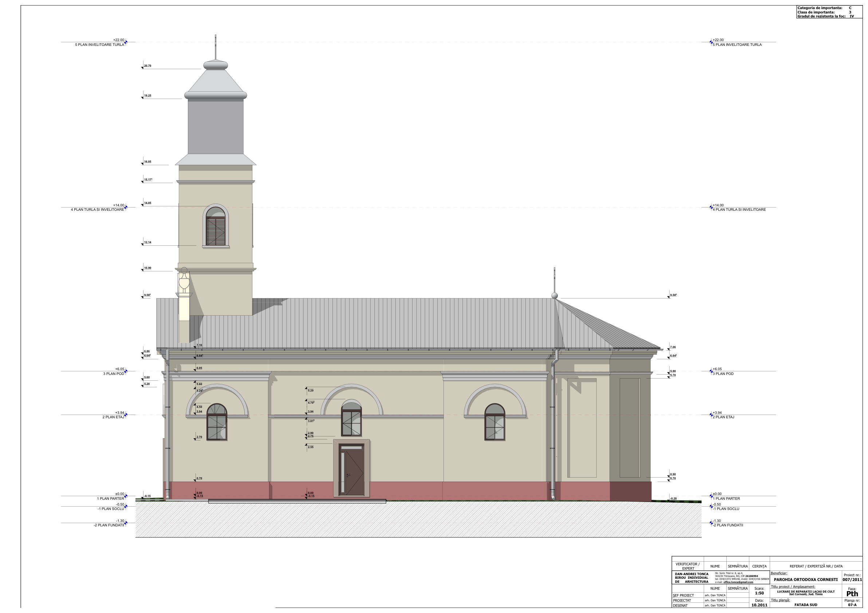Click the Categoria de importanta text

pyautogui.click(x=820, y=8)
